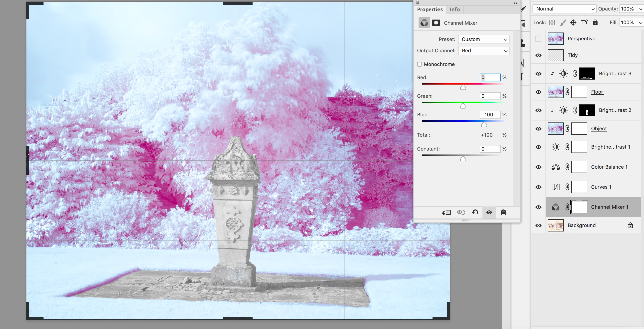This screenshot has height=329, width=644.
Task: Open the Output Channel dropdown
Action: 484,51
